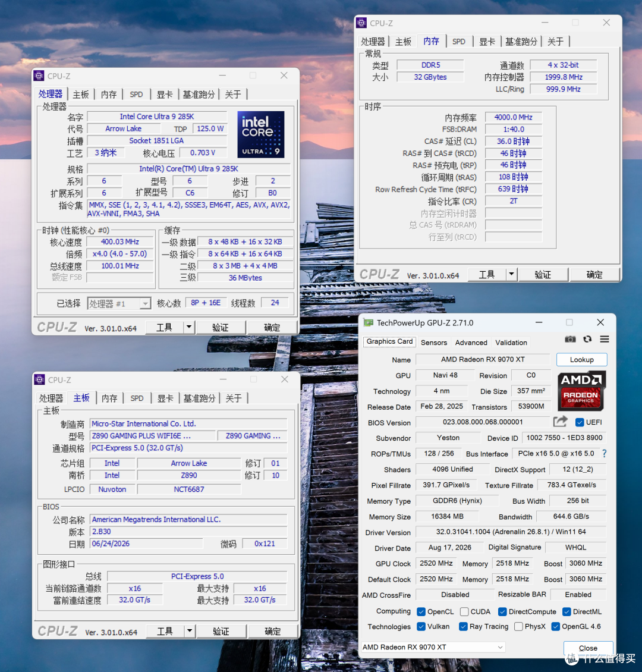Click the Intel Core Ultra 9 logo
The height and width of the screenshot is (672, 642).
261,134
